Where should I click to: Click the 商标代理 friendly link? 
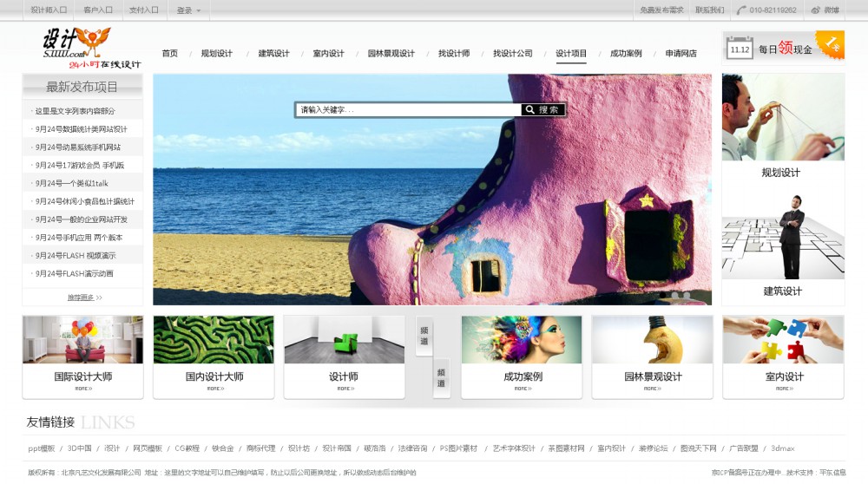pos(260,448)
